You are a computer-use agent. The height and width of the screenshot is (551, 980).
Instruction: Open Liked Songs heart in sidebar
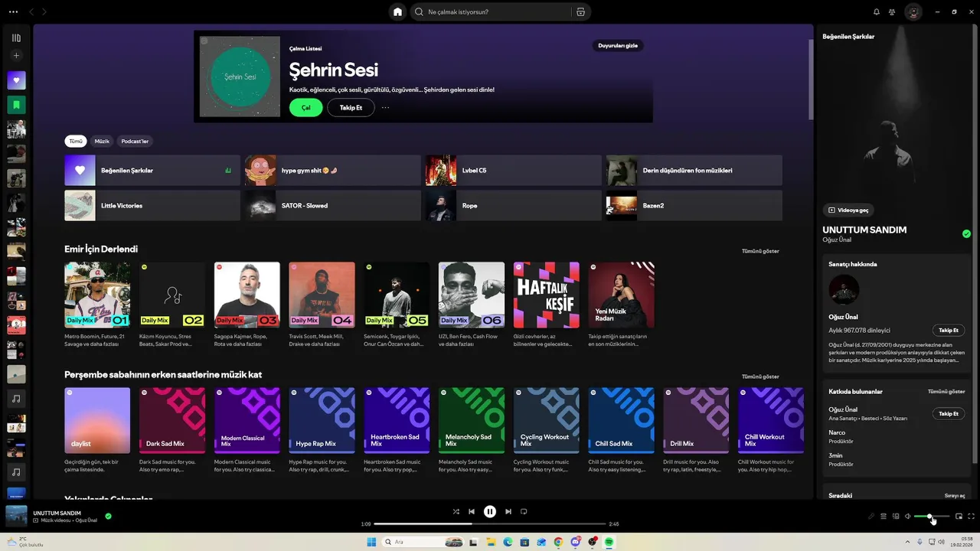[x=16, y=80]
